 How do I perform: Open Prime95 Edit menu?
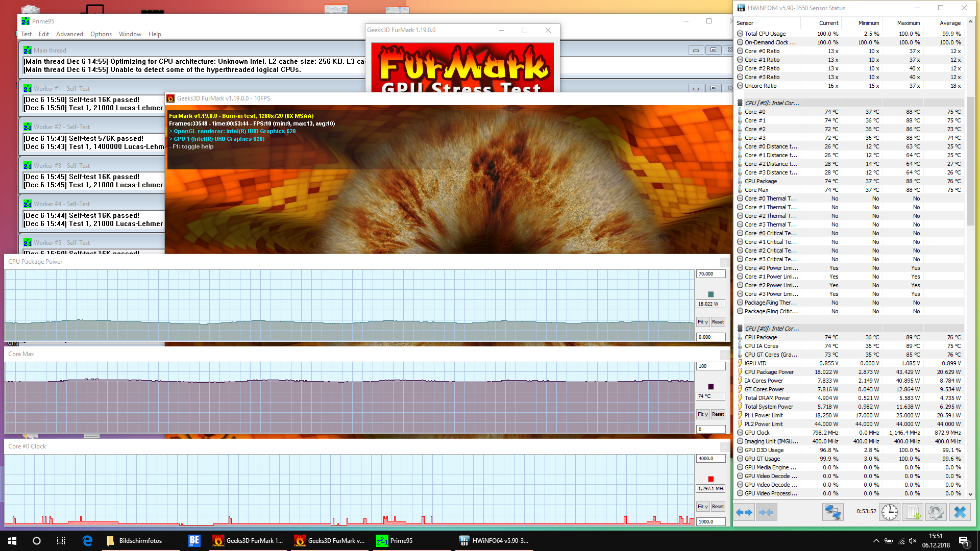tap(44, 34)
